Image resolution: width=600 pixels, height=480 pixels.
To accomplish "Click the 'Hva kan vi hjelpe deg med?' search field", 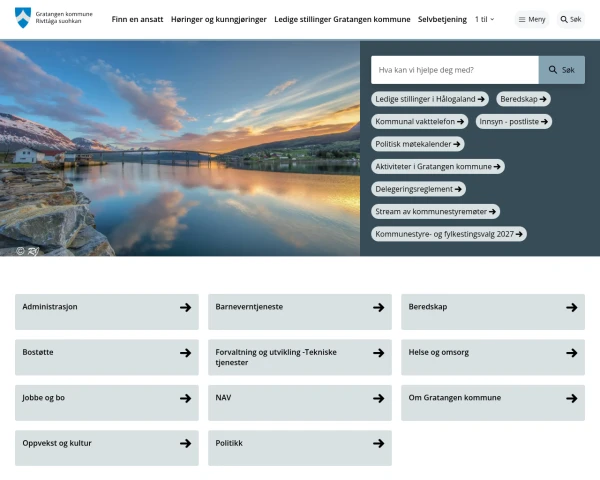I will pos(454,70).
